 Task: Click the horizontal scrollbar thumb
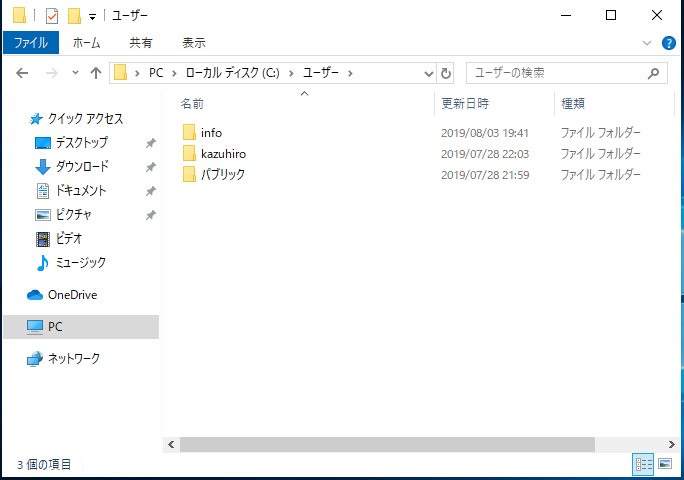[x=387, y=444]
